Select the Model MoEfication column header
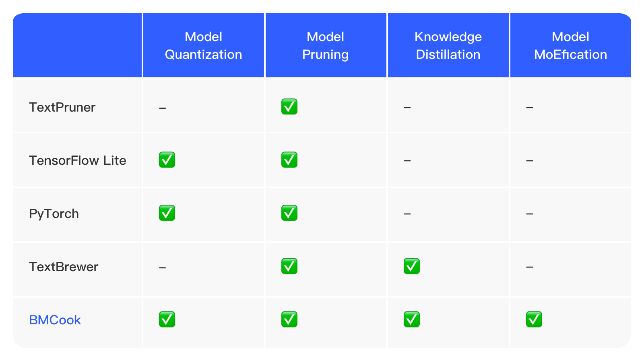The image size is (644, 361). click(x=571, y=46)
